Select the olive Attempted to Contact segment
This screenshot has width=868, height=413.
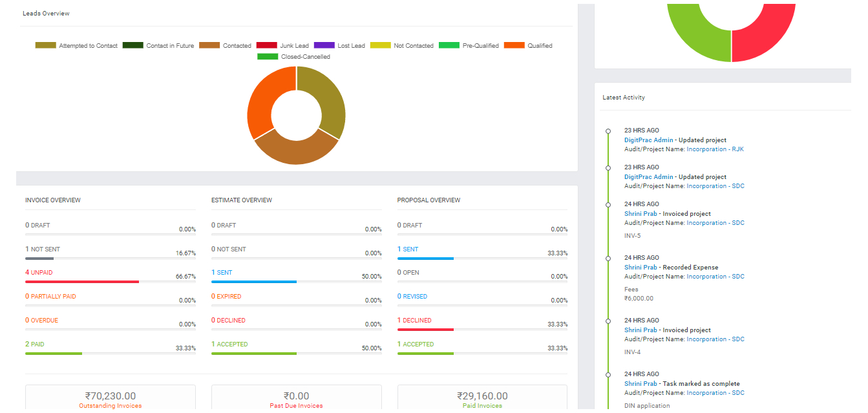click(x=328, y=100)
